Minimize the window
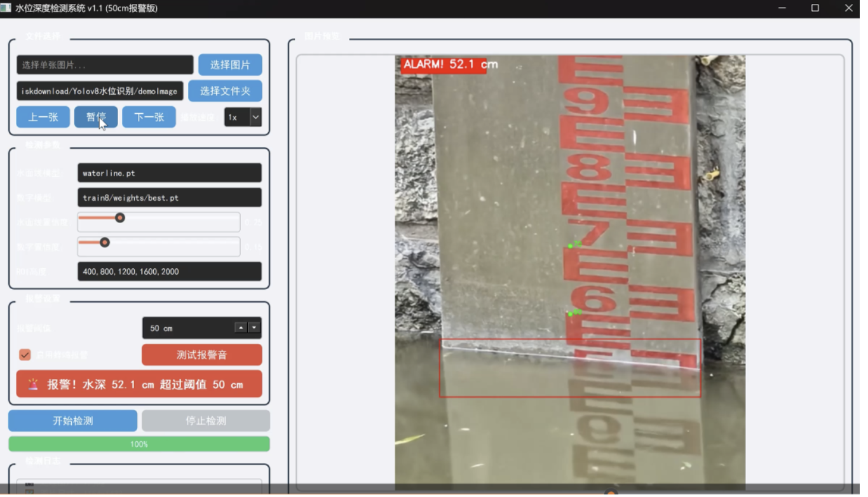The height and width of the screenshot is (497, 868). tap(782, 8)
